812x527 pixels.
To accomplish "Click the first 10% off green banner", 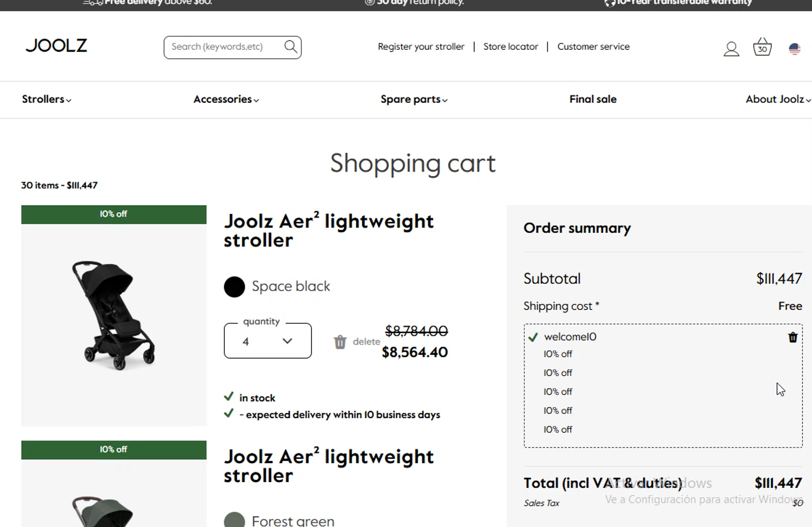I will [114, 214].
